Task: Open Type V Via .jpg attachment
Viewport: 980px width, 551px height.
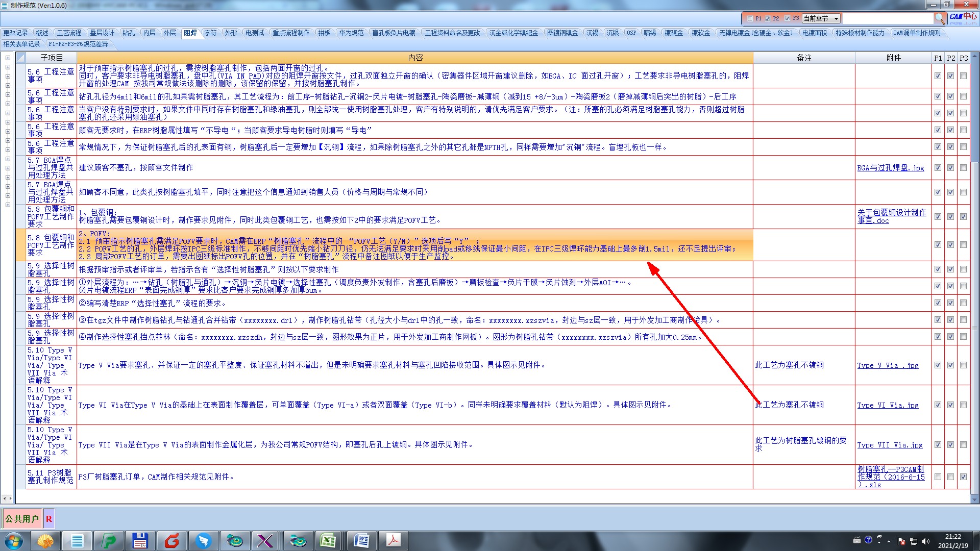Action: 888,365
